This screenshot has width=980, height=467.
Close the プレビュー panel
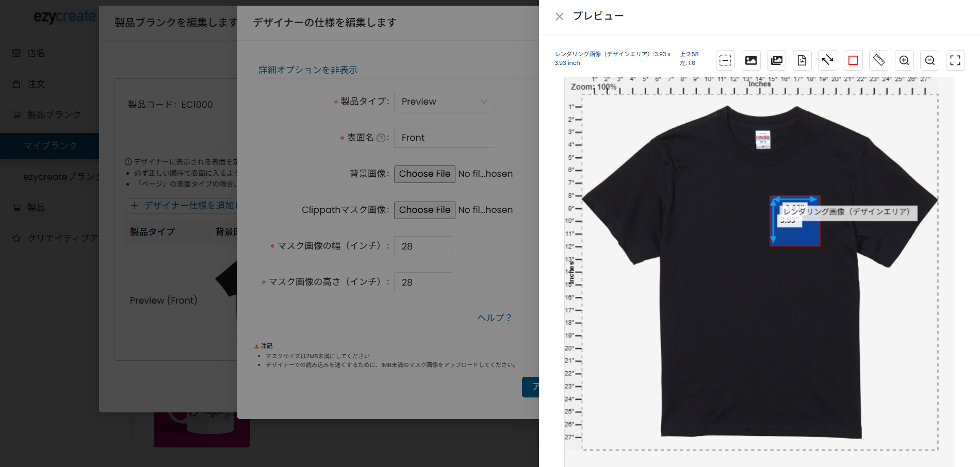tap(559, 16)
